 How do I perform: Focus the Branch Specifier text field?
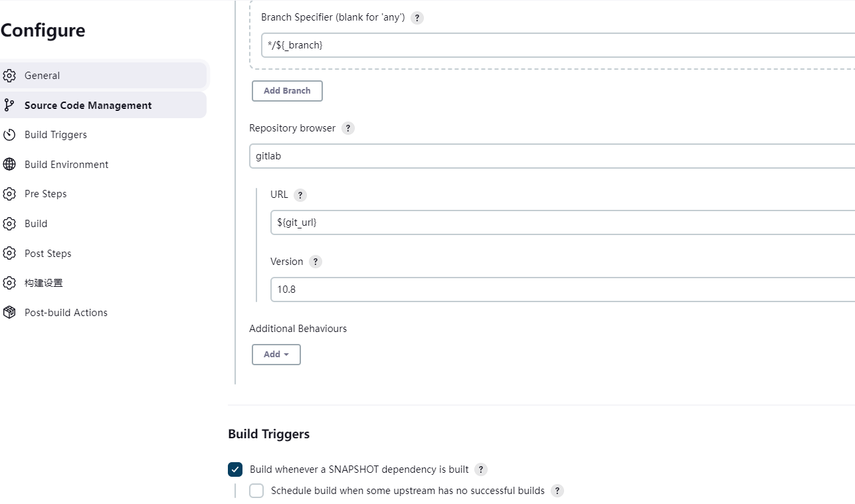(x=557, y=45)
